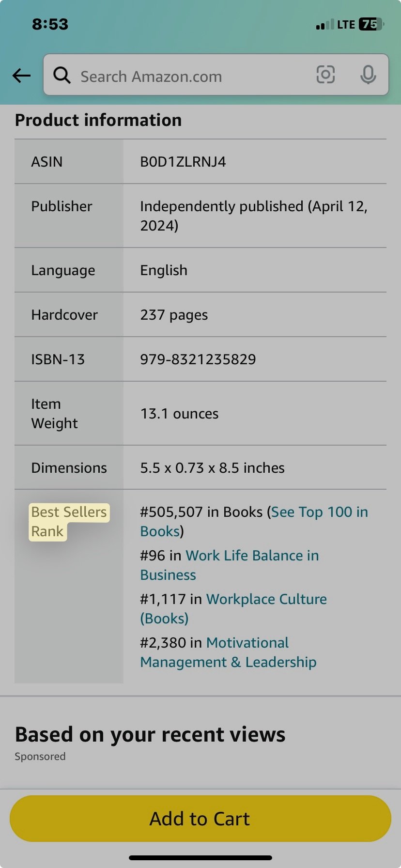
Task: Tap the Based on your recent views heading
Action: 150,734
